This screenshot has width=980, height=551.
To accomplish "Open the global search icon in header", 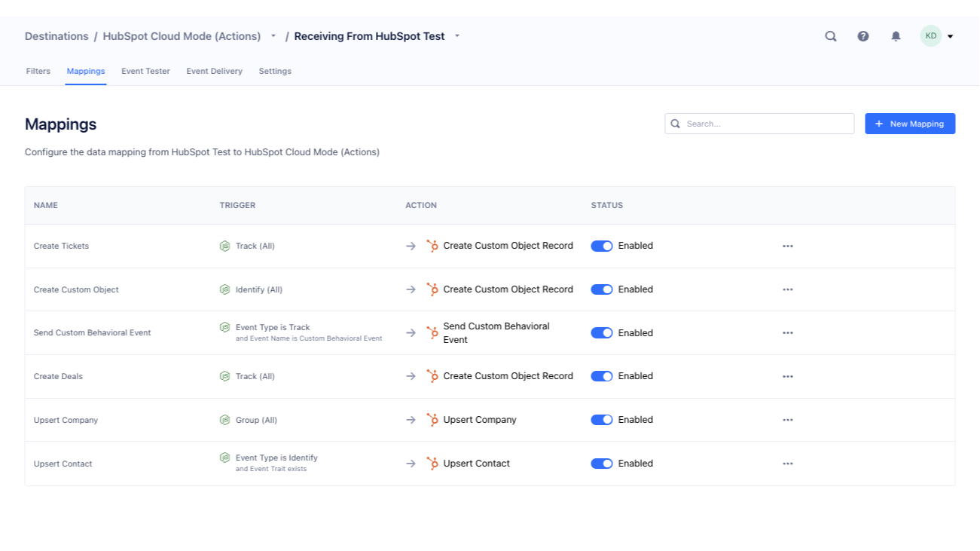I will click(x=831, y=36).
